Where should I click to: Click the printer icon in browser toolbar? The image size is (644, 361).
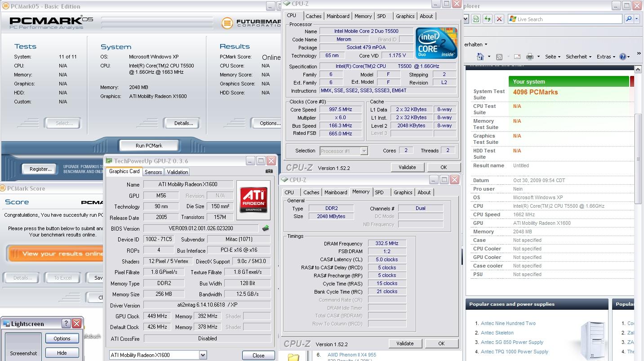[530, 57]
